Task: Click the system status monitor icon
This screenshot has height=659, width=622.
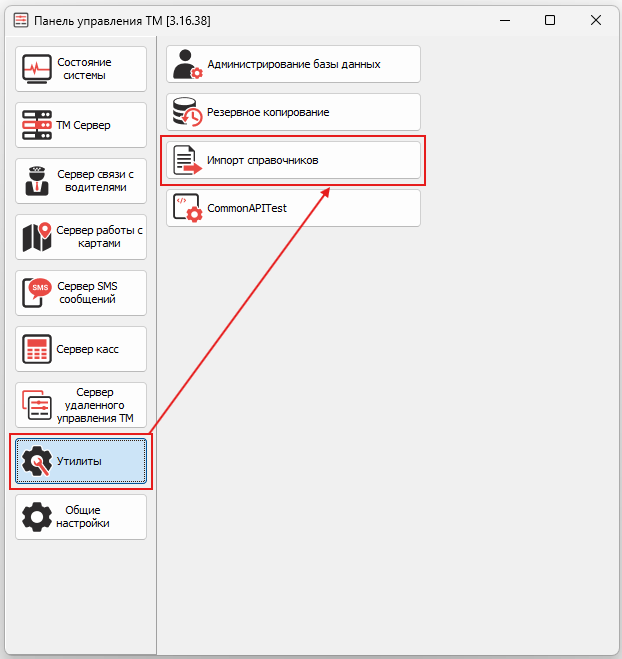Action: click(37, 69)
